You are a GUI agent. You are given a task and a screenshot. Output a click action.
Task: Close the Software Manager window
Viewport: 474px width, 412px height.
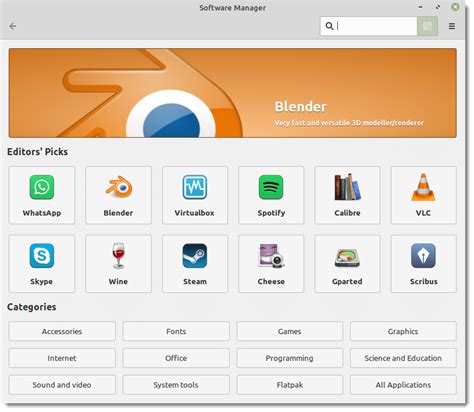[455, 7]
